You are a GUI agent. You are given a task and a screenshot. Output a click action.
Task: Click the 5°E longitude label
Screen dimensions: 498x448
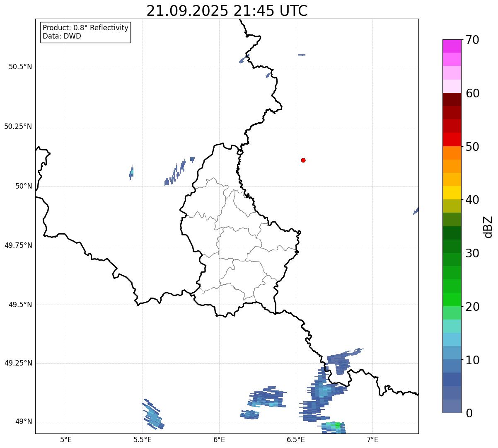pos(66,439)
